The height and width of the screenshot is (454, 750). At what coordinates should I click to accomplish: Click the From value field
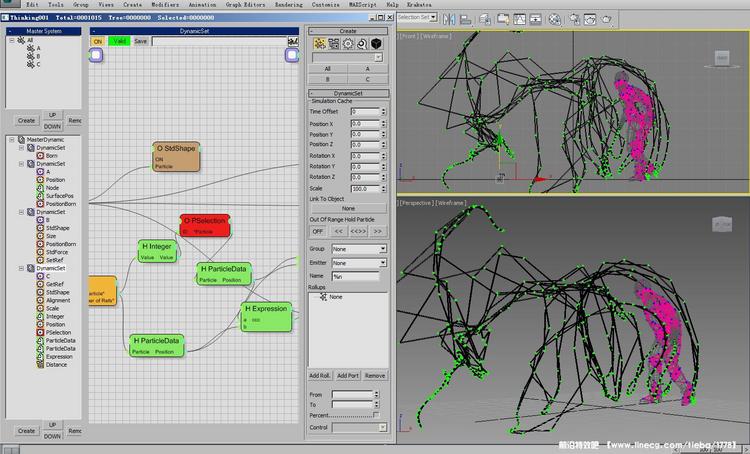point(352,395)
